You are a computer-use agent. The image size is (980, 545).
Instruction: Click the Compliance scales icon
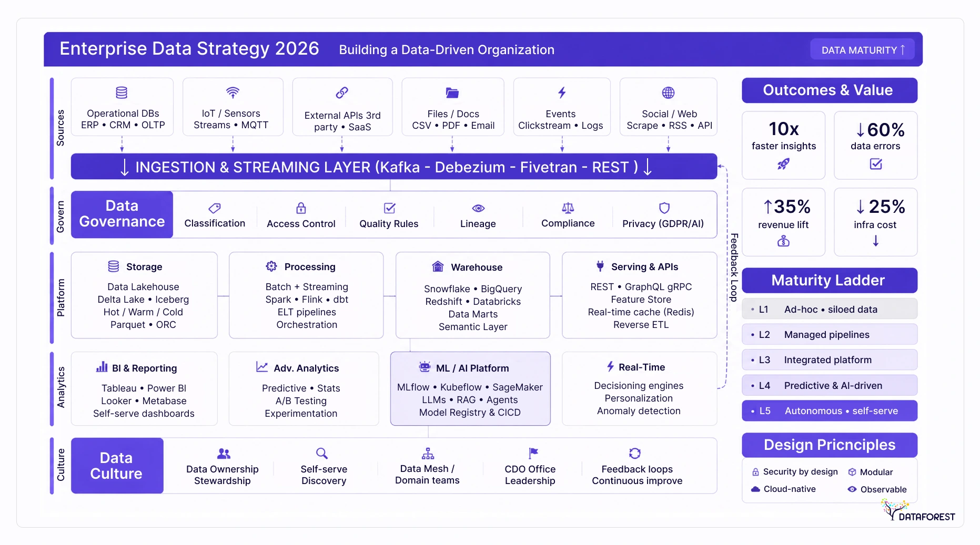click(568, 208)
